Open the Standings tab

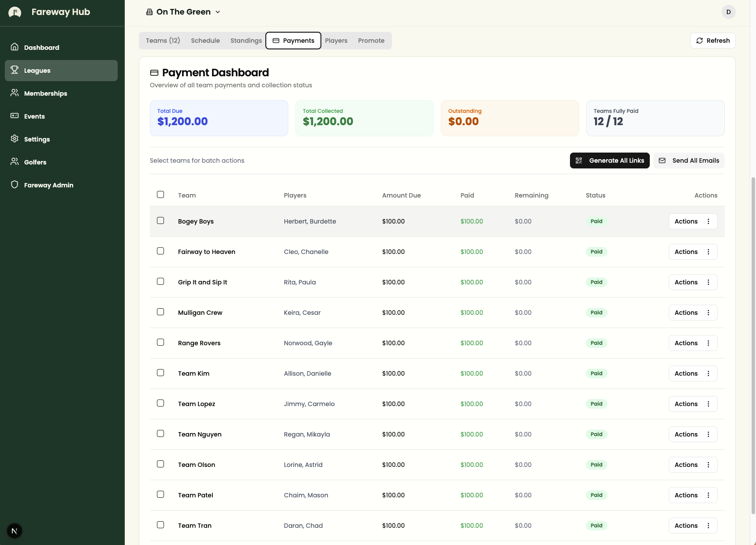tap(246, 41)
